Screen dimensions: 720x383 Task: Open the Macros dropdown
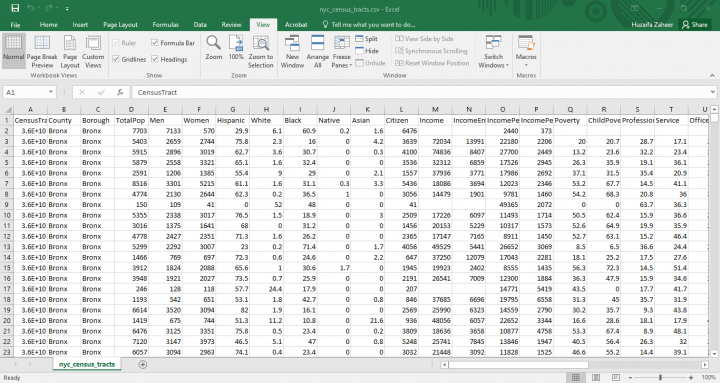[x=526, y=51]
